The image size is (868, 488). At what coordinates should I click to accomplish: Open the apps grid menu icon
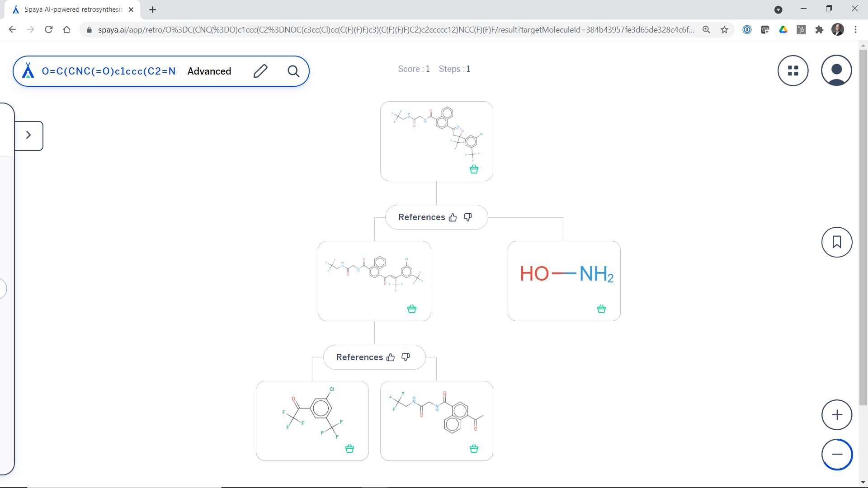tap(793, 70)
